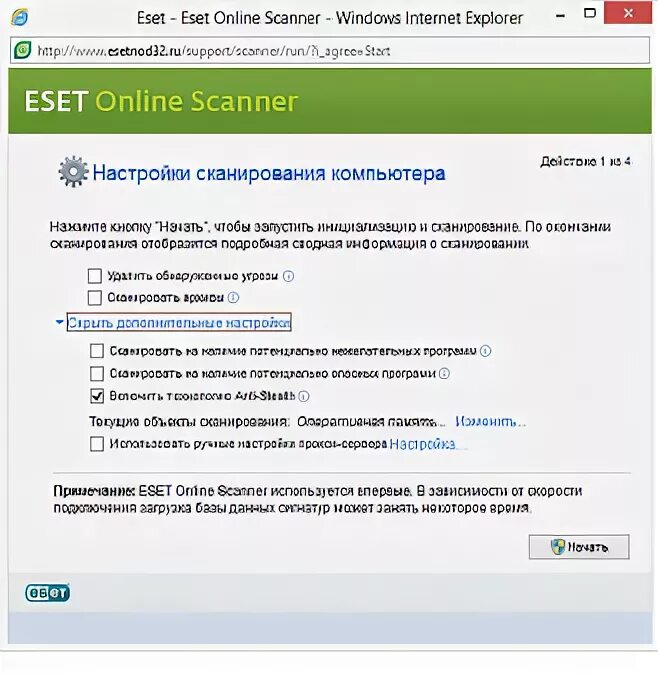Click 'Скрыть дополнительные настройки' link
The height and width of the screenshot is (676, 658).
coord(179,322)
